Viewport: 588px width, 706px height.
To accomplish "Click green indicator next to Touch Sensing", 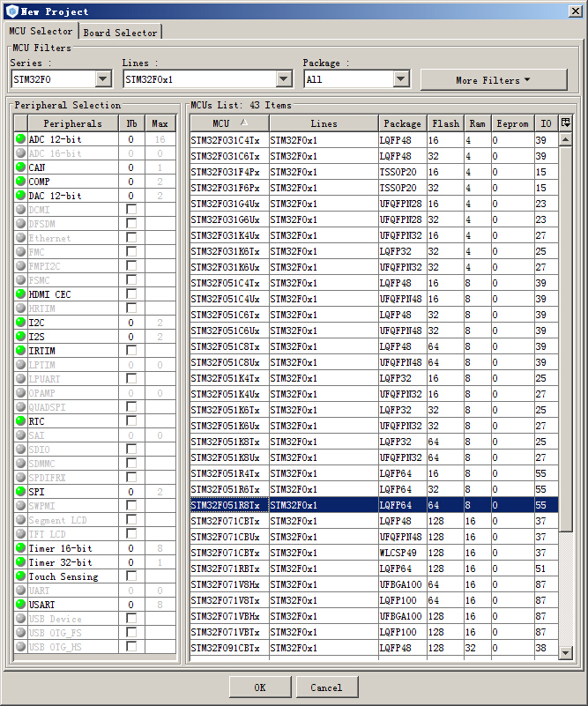I will [x=20, y=576].
